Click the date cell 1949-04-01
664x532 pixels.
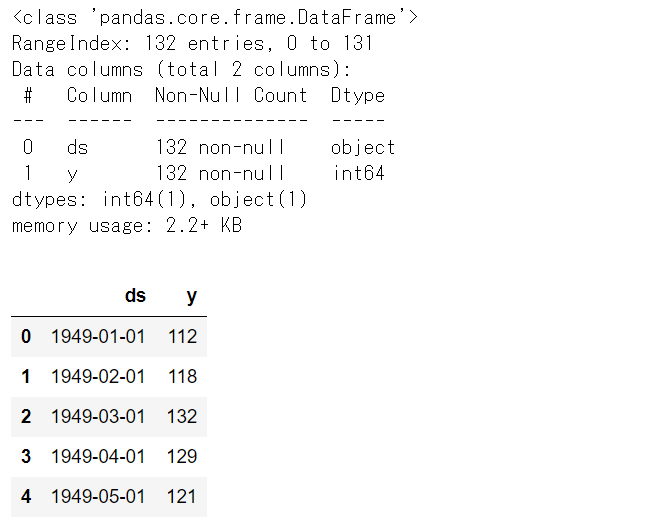(x=98, y=457)
